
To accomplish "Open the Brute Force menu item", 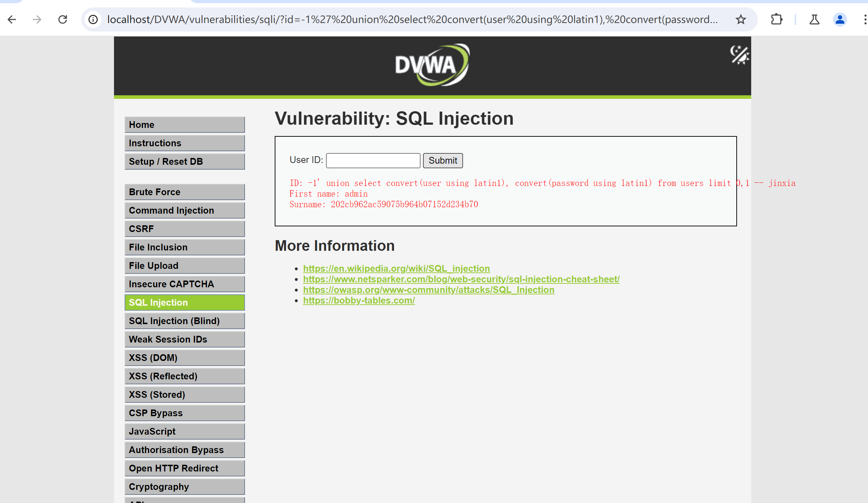I will 184,192.
